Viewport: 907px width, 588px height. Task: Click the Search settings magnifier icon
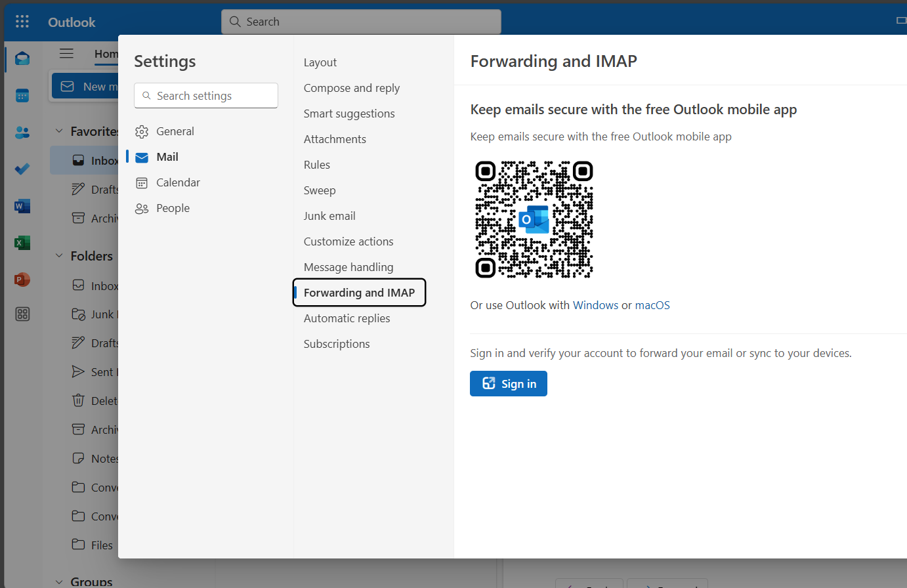(147, 96)
